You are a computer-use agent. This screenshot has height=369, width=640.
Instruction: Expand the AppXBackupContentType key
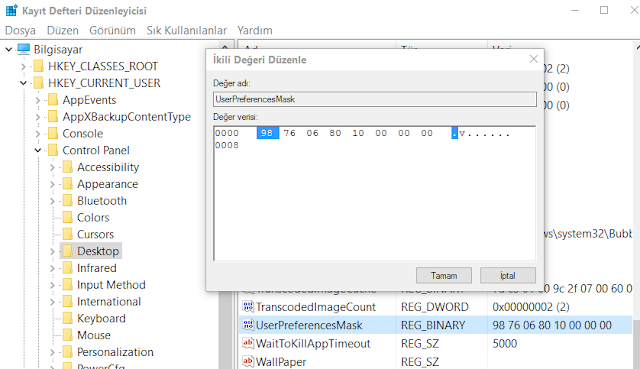38,116
